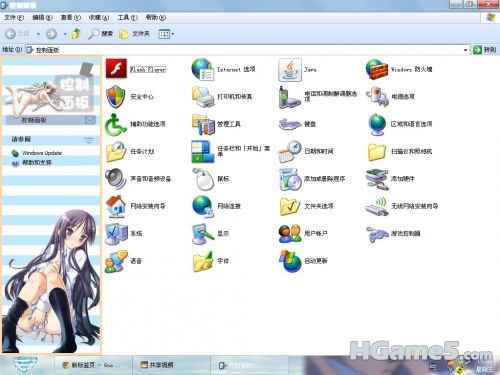Image resolution: width=500 pixels, height=375 pixels.
Task: Open Date and Time icon
Action: pos(290,152)
